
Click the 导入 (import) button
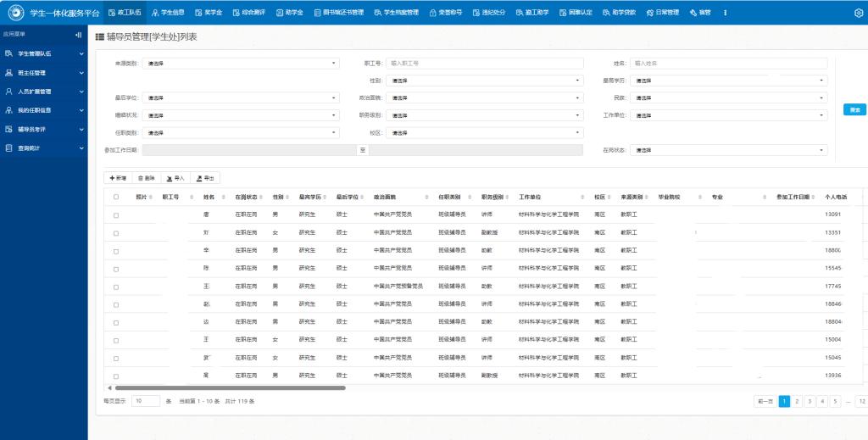pyautogui.click(x=175, y=178)
